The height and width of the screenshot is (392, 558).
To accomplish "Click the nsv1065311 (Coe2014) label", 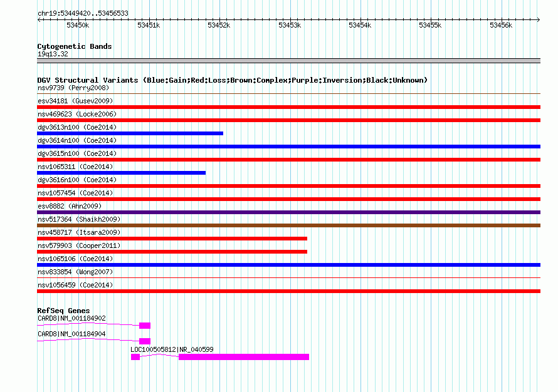I will pyautogui.click(x=75, y=167).
